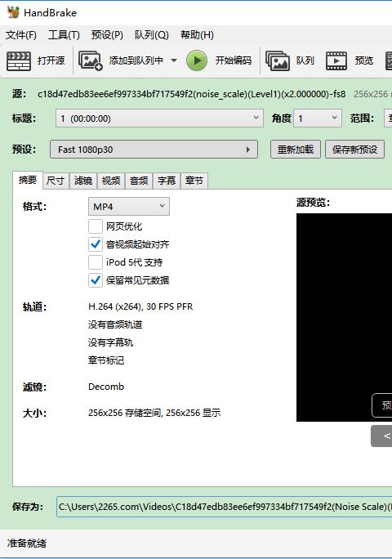The image size is (392, 559).
Task: Switch to the 尺寸 tab
Action: pos(56,181)
